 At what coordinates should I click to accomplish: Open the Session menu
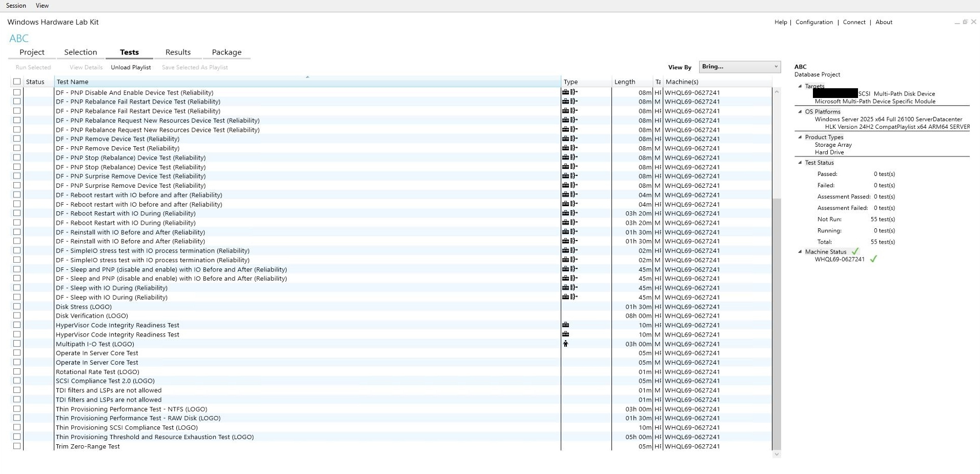(x=16, y=6)
